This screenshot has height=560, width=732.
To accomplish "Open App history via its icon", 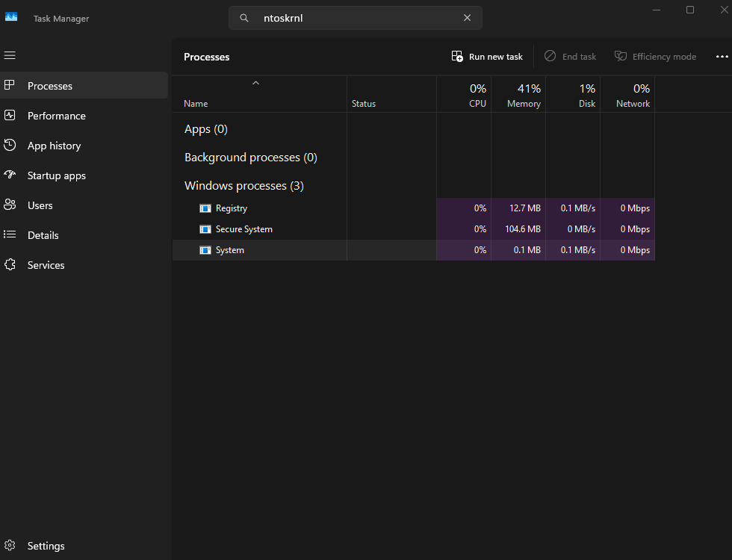I will [x=10, y=146].
